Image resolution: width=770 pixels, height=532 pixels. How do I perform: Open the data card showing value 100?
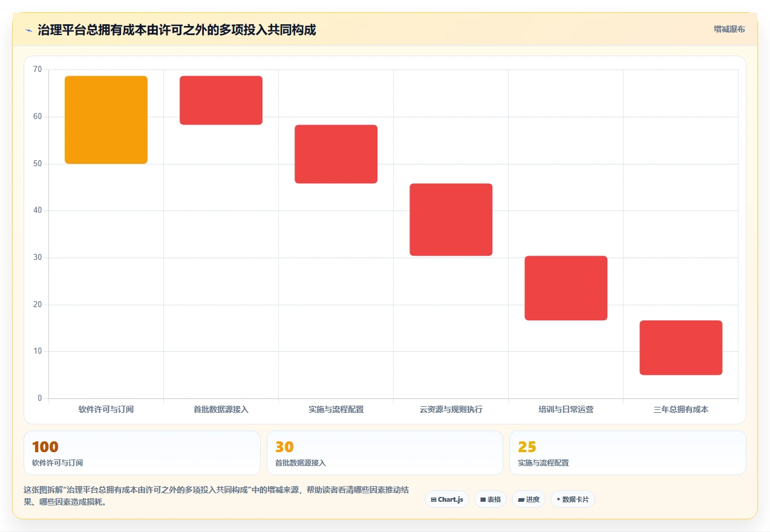142,453
